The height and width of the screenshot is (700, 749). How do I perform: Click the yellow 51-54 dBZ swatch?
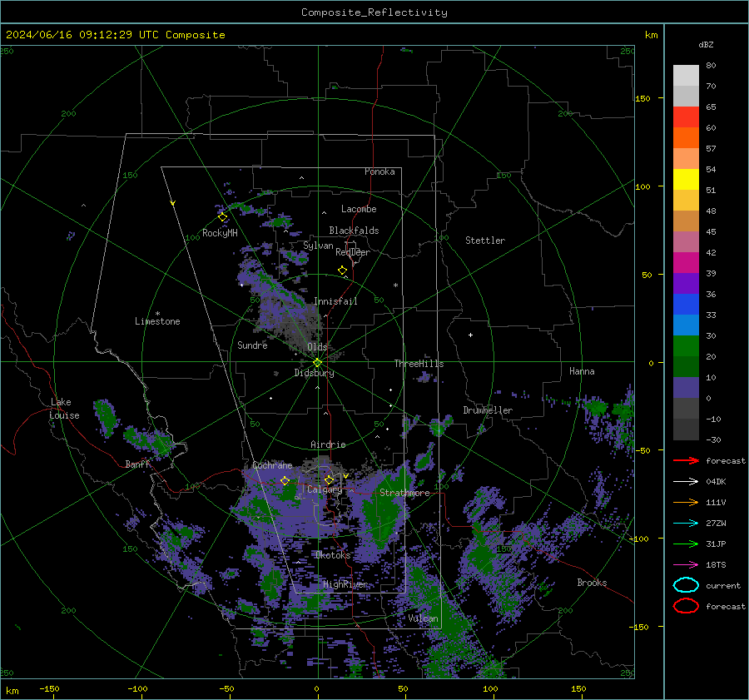[x=686, y=179]
